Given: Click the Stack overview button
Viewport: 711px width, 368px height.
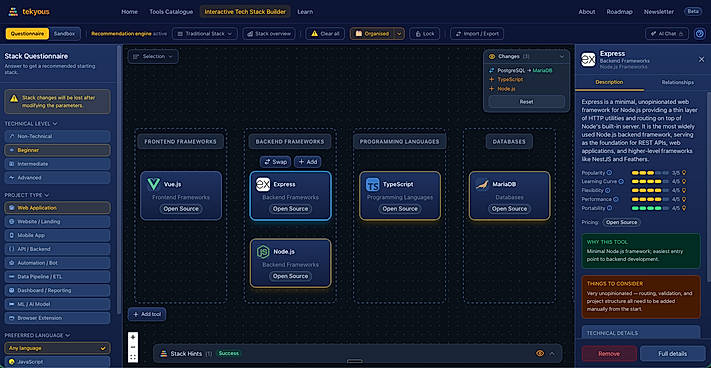Looking at the screenshot, I should pos(269,34).
